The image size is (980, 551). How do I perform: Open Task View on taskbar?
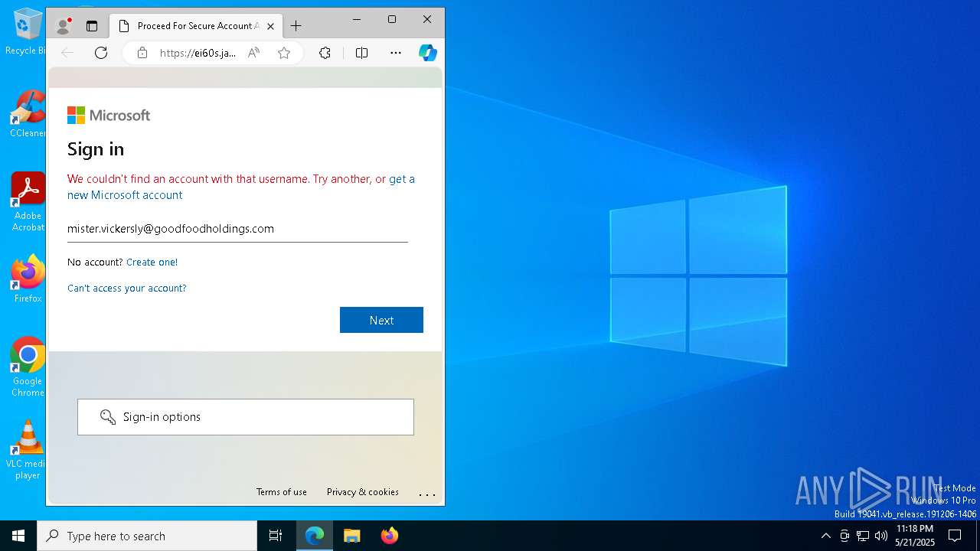click(276, 536)
